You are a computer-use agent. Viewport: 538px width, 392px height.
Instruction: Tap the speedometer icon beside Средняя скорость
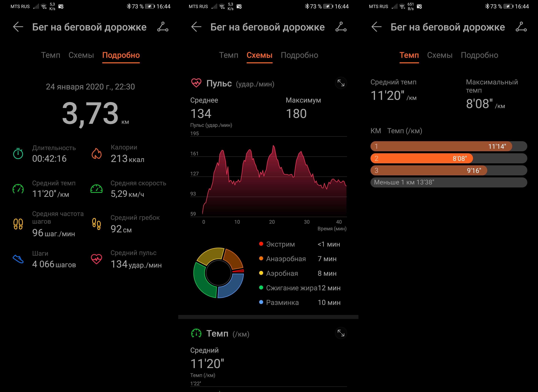pyautogui.click(x=96, y=189)
